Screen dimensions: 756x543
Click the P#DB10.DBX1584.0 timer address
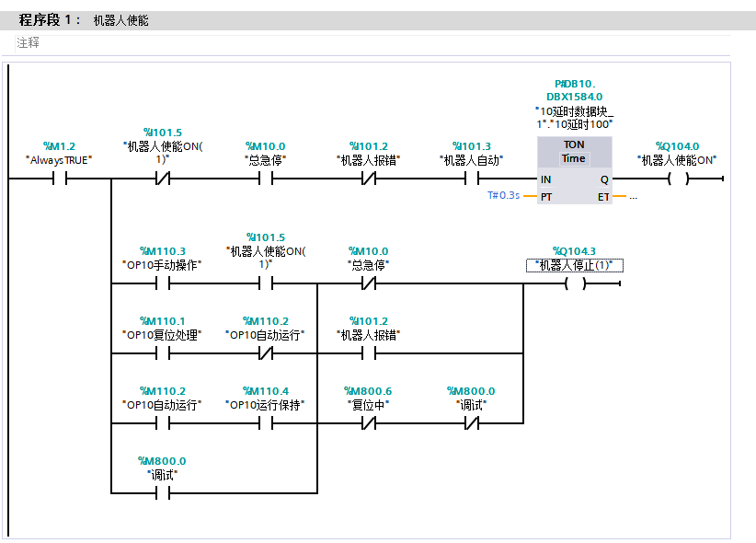(575, 90)
